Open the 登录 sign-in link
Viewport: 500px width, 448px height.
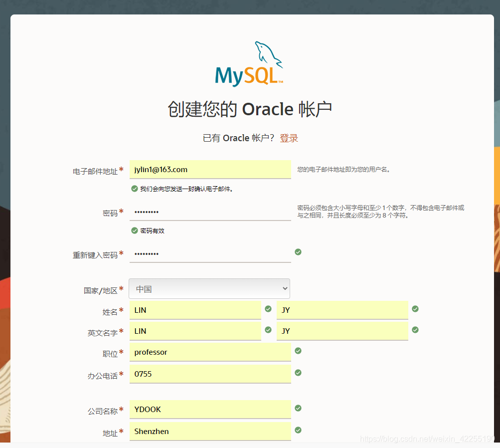(289, 138)
